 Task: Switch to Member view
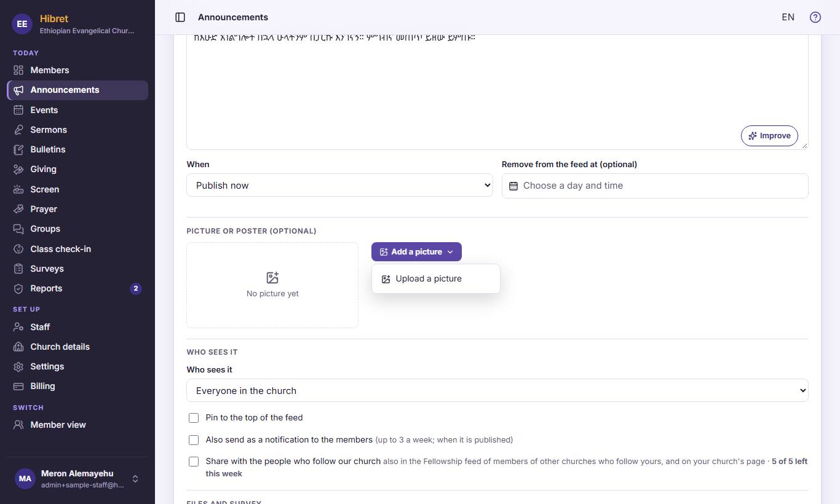click(x=77, y=425)
